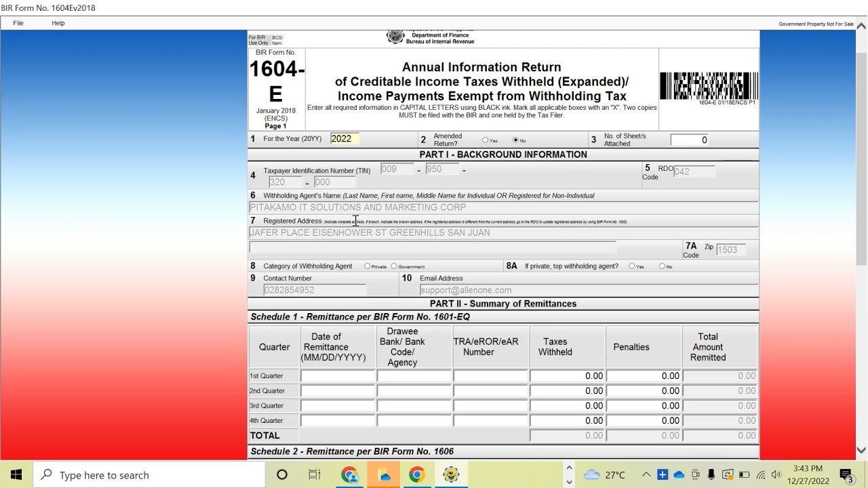Click the BIR seal logo at the top
Image resolution: width=868 pixels, height=488 pixels.
(395, 37)
